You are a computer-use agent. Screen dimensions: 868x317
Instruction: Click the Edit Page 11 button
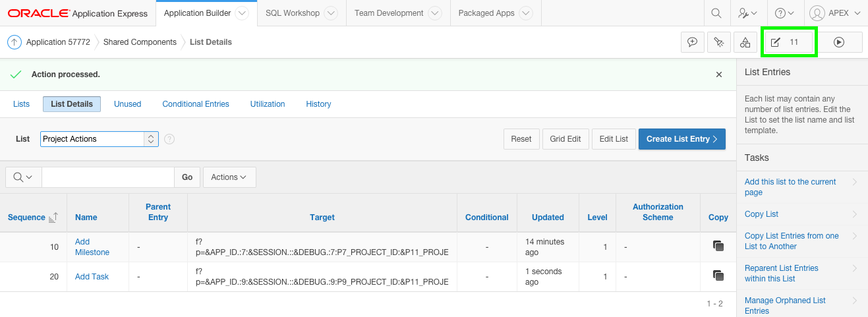788,42
